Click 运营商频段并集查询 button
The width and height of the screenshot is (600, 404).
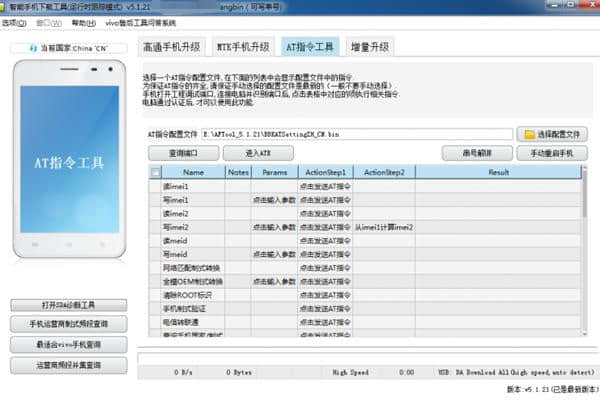click(x=69, y=366)
